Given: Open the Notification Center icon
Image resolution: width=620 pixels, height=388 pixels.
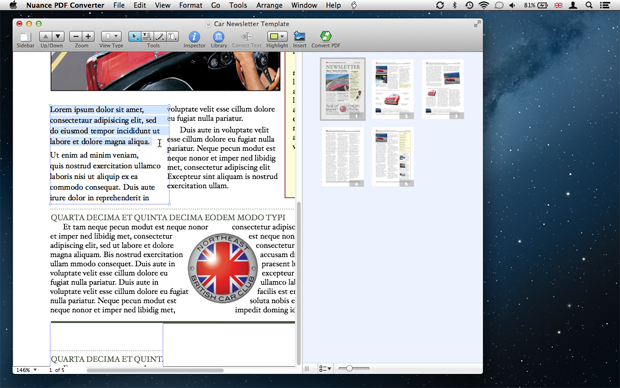Looking at the screenshot, I should coord(605,5).
